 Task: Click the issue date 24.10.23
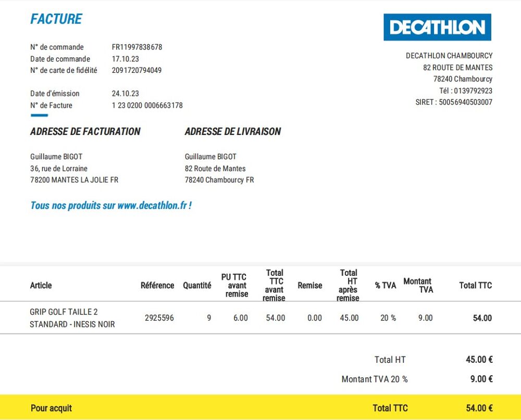[125, 94]
